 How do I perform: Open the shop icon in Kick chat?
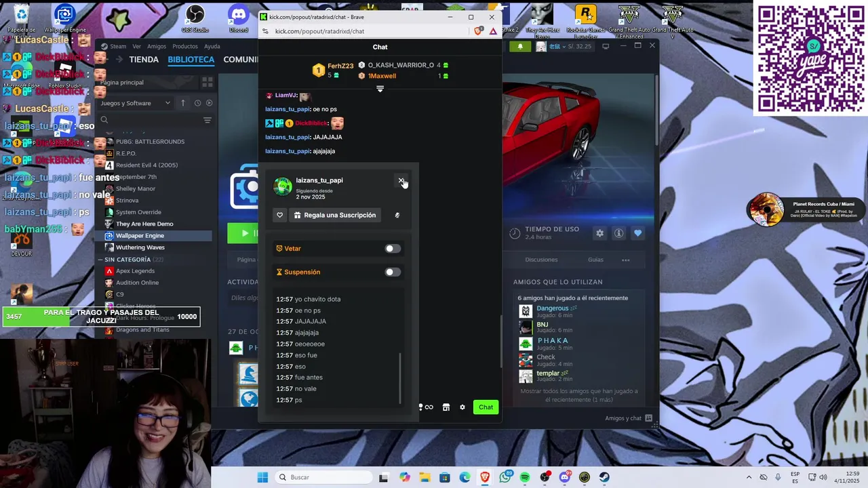(x=446, y=407)
